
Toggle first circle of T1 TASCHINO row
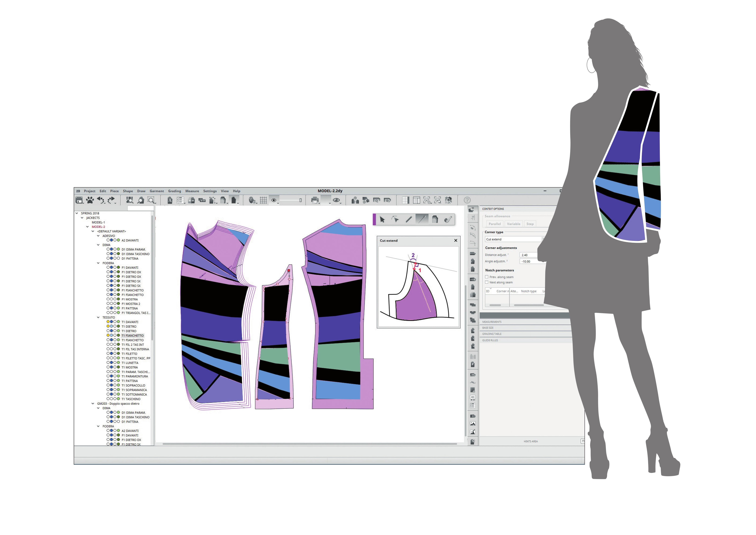coord(108,399)
